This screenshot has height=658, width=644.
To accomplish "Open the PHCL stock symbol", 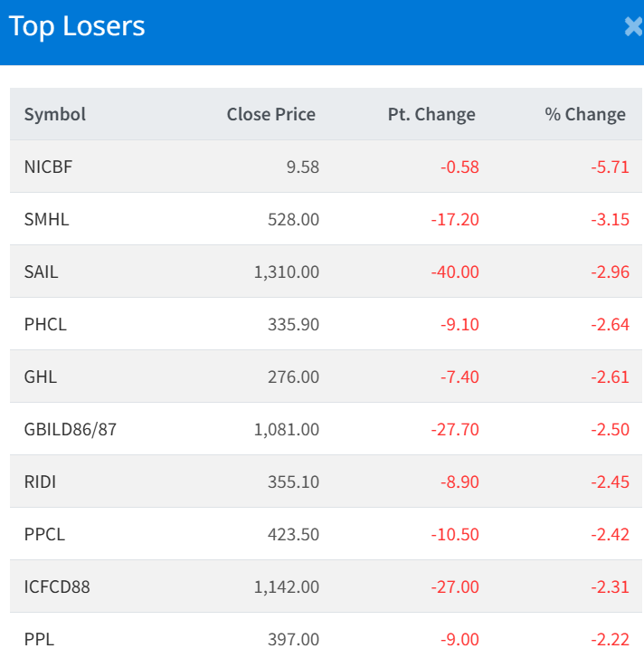I will click(x=45, y=324).
